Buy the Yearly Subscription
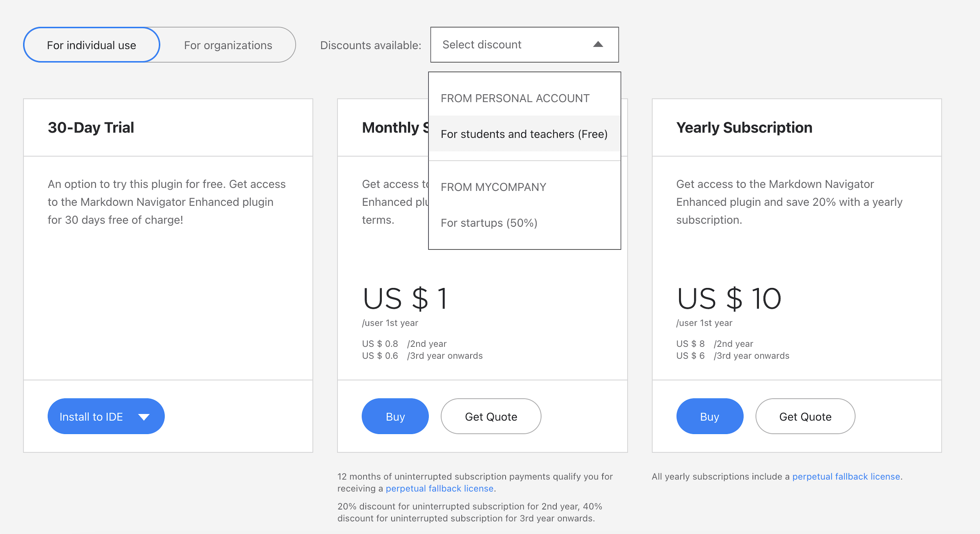 click(710, 416)
